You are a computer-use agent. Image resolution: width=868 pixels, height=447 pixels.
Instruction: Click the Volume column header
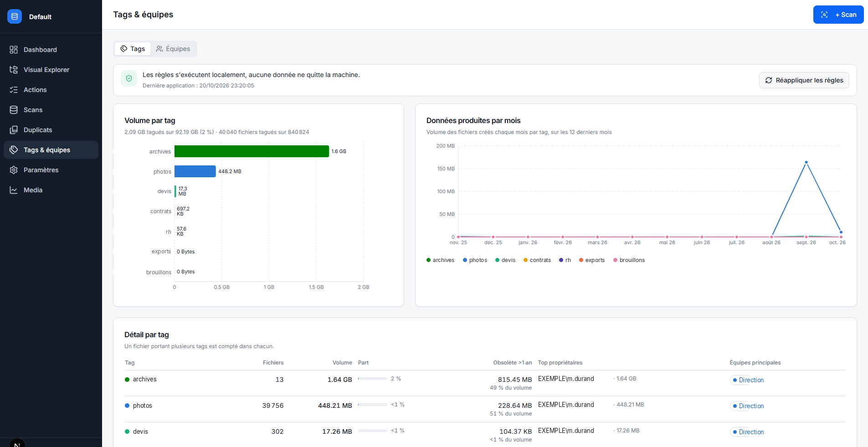click(x=342, y=363)
